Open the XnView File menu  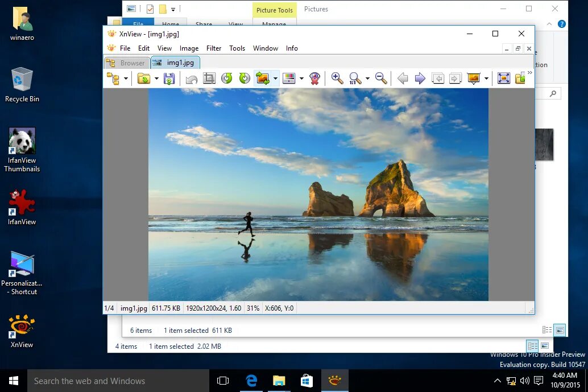125,48
